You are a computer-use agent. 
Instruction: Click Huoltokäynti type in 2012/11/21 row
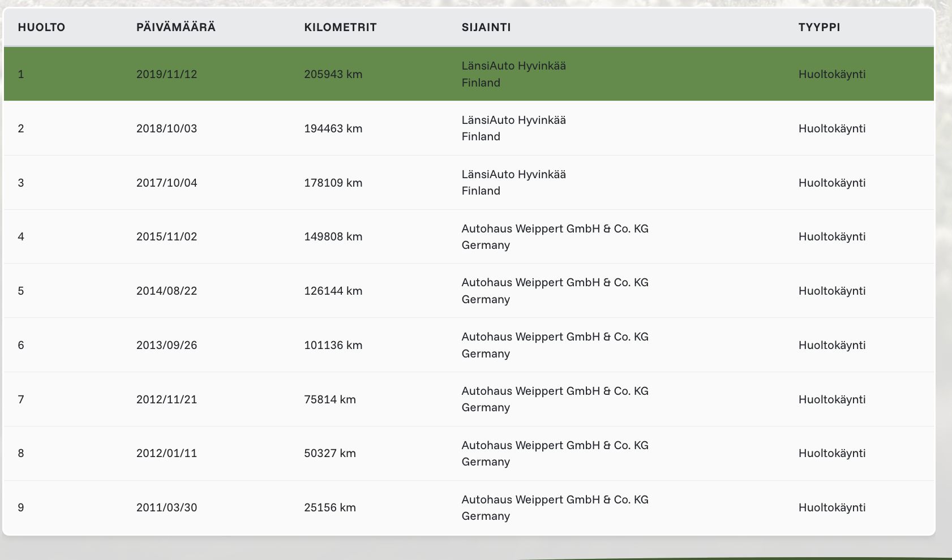point(832,399)
